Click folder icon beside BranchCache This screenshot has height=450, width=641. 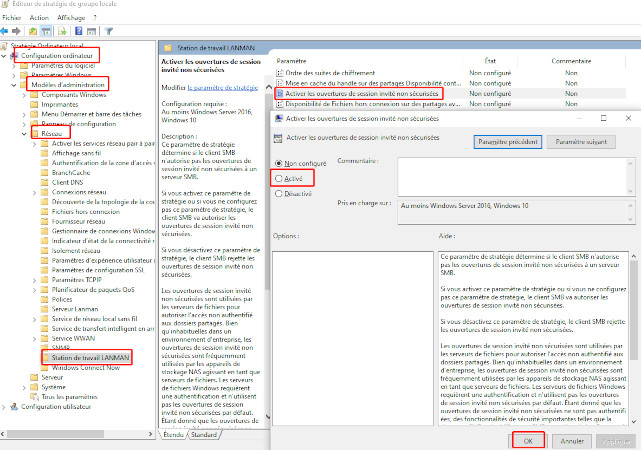click(45, 172)
